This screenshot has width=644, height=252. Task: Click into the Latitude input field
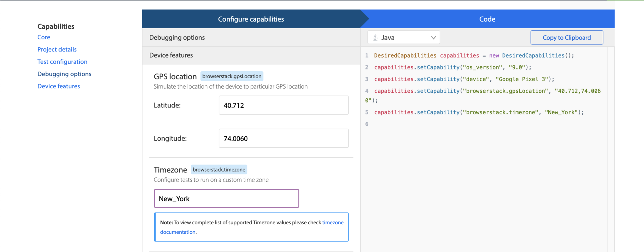[x=283, y=105]
